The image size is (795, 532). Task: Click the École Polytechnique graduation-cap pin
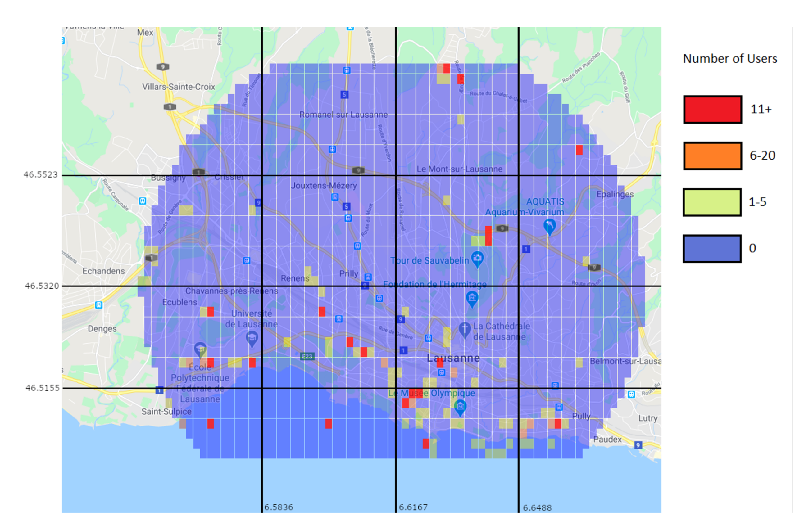click(200, 349)
